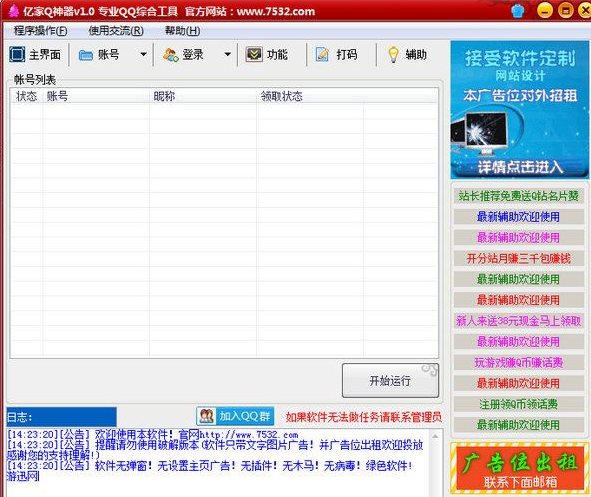Click the 新人来送38元现金马上领取 link
Viewport: 591px width, 497px height.
click(x=518, y=321)
